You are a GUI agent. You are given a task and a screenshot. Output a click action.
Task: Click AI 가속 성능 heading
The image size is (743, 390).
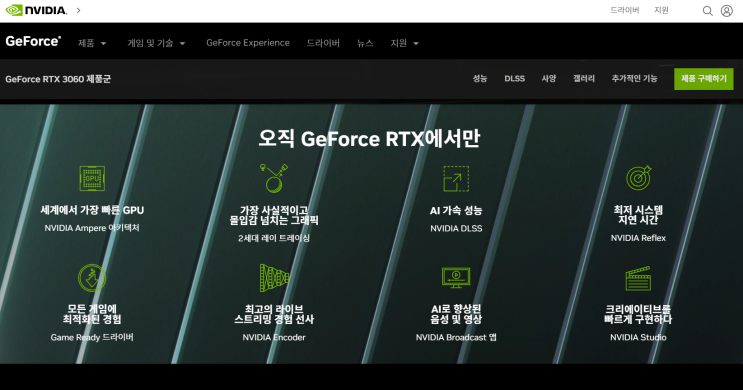(x=456, y=210)
